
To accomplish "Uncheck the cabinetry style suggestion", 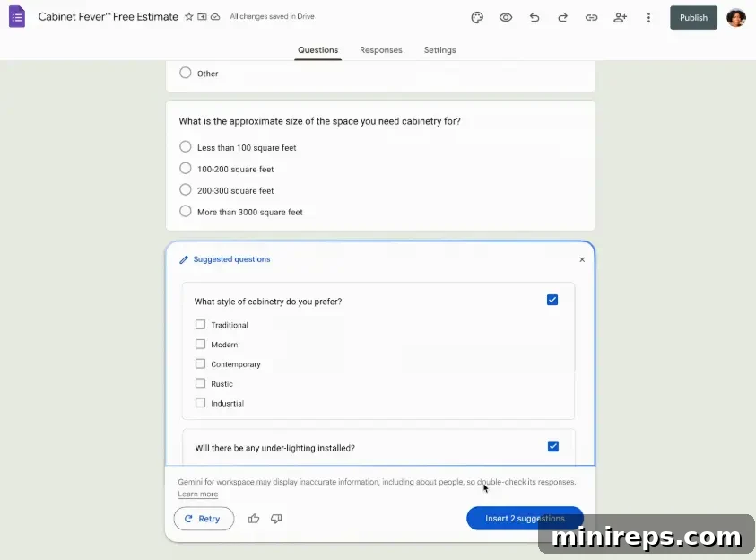I will 552,300.
